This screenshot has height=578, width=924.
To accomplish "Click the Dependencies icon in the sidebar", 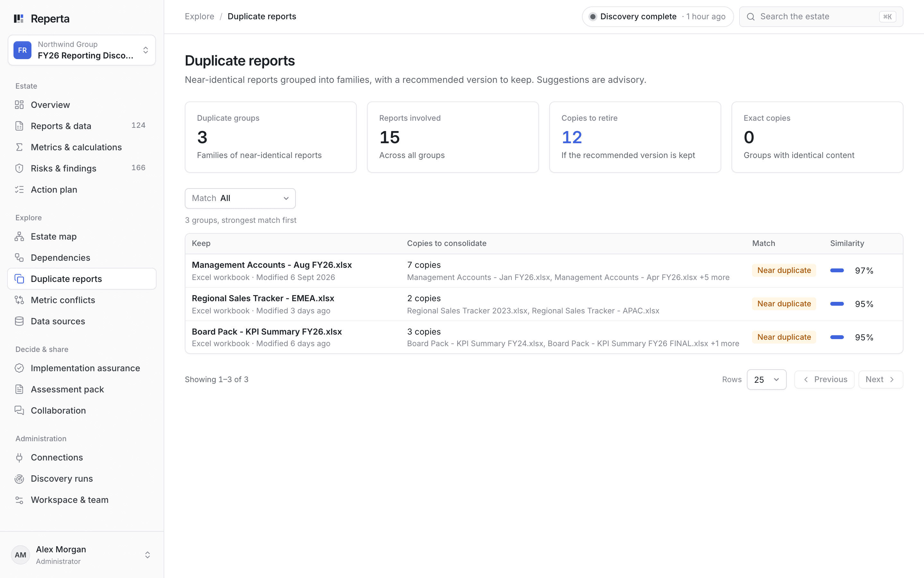I will click(19, 258).
